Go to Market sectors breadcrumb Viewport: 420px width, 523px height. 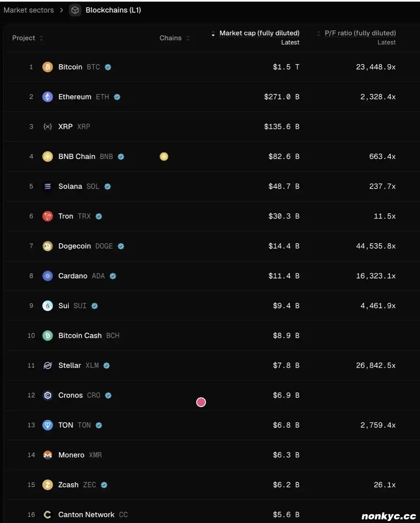28,10
